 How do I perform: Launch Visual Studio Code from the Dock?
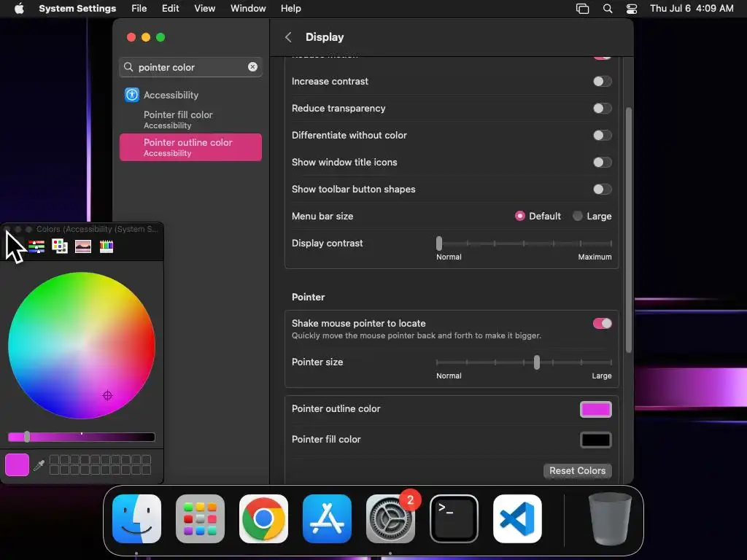point(517,518)
